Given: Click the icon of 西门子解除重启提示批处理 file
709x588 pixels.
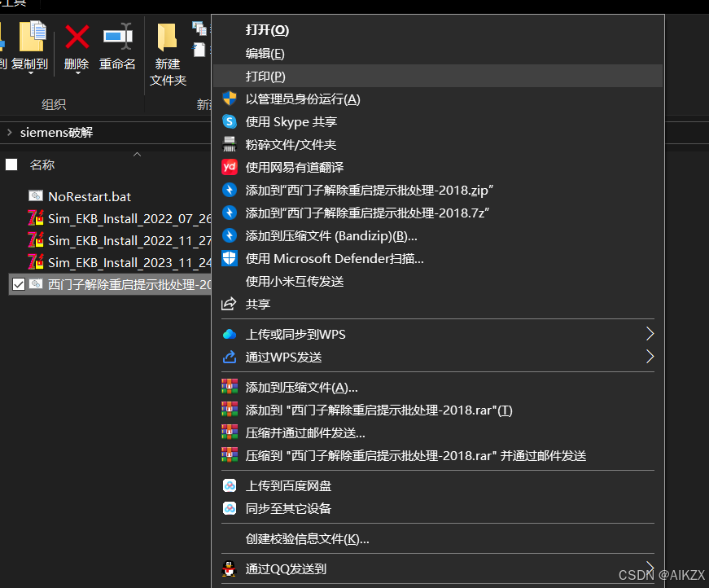Looking at the screenshot, I should 36,284.
